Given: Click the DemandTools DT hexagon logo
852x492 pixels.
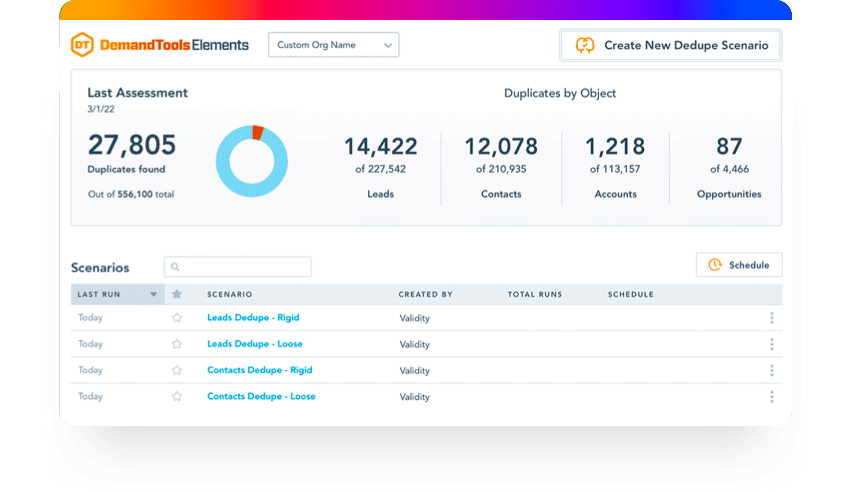Looking at the screenshot, I should pyautogui.click(x=82, y=45).
